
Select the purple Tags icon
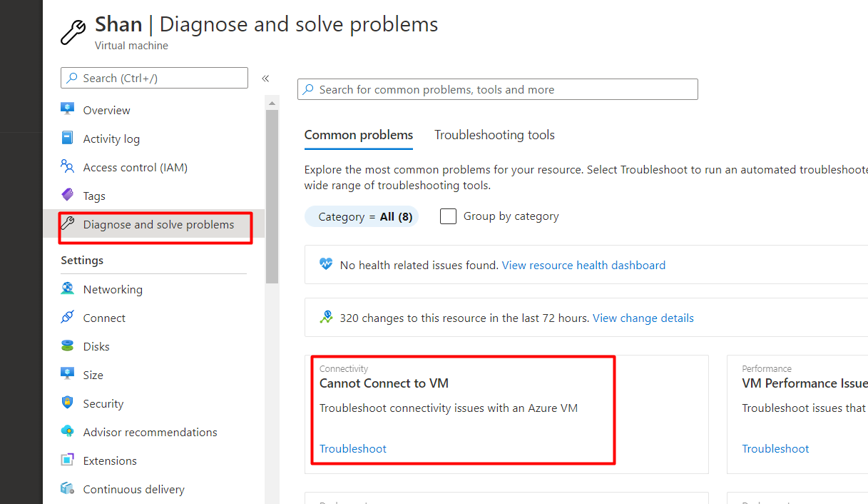68,195
